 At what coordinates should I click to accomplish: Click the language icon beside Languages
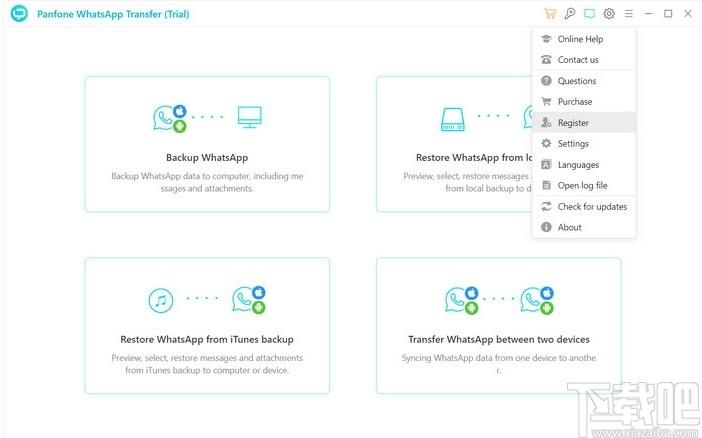546,164
